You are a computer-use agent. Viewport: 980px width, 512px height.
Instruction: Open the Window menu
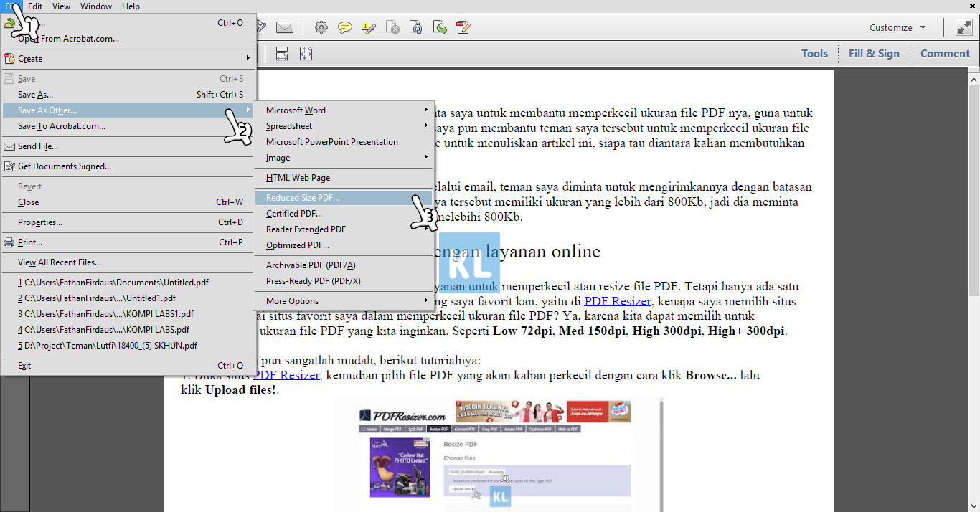click(x=96, y=6)
